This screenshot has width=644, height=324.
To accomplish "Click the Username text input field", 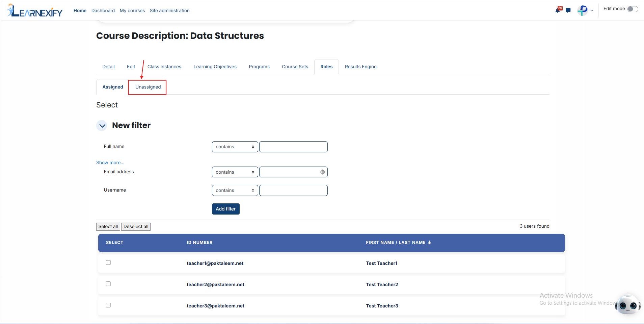I will [x=293, y=191].
